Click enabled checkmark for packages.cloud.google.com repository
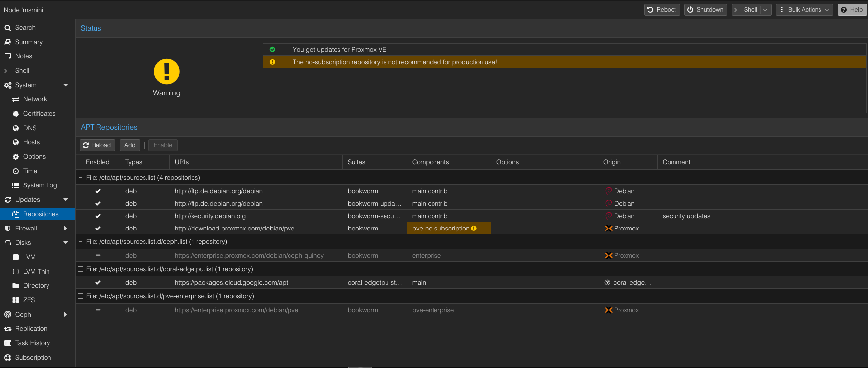The image size is (868, 368). (x=98, y=283)
